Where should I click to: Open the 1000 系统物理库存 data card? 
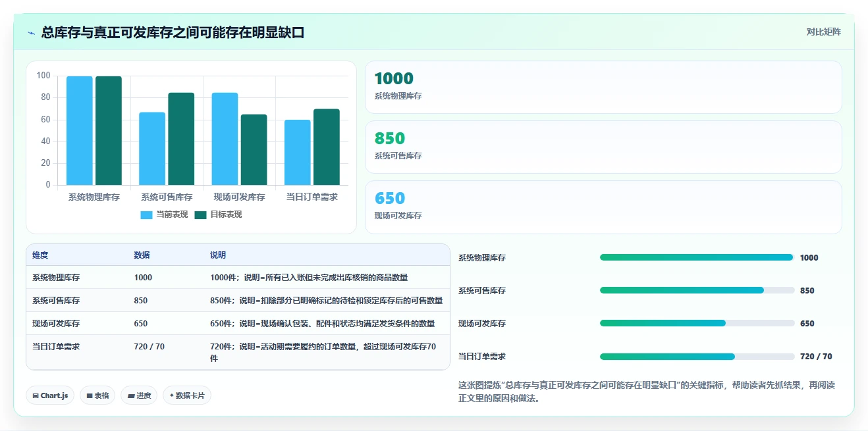coord(603,88)
